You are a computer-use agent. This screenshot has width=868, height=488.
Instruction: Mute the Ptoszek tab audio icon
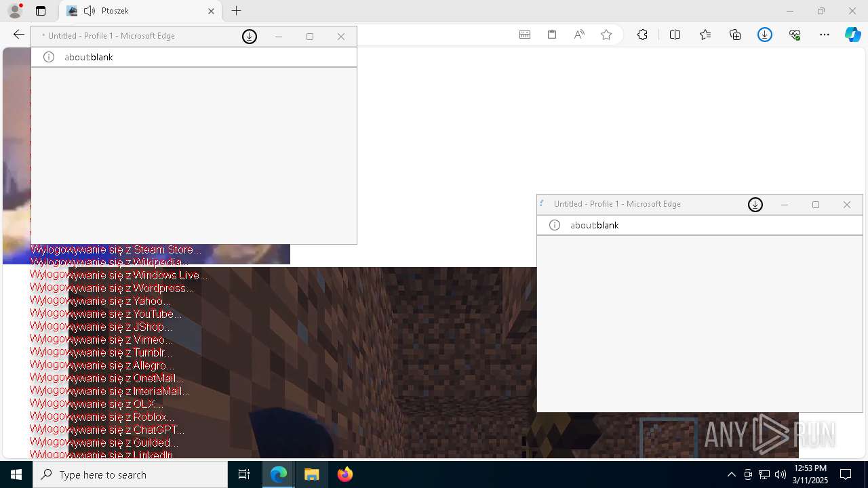[90, 11]
